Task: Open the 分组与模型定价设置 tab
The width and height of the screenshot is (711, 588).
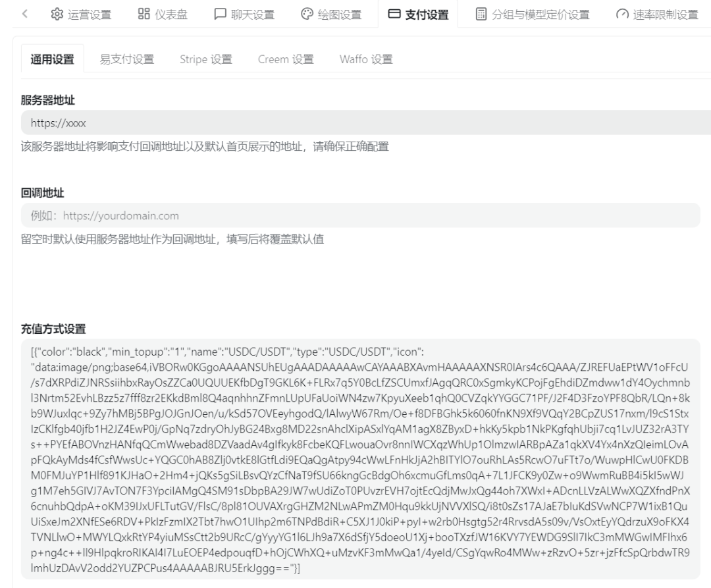Action: click(x=533, y=14)
